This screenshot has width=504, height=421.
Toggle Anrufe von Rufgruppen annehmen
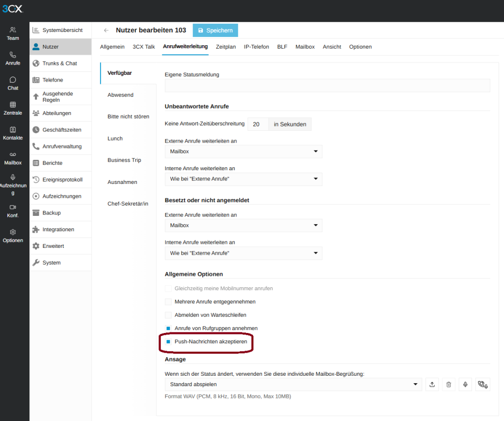[x=168, y=329]
